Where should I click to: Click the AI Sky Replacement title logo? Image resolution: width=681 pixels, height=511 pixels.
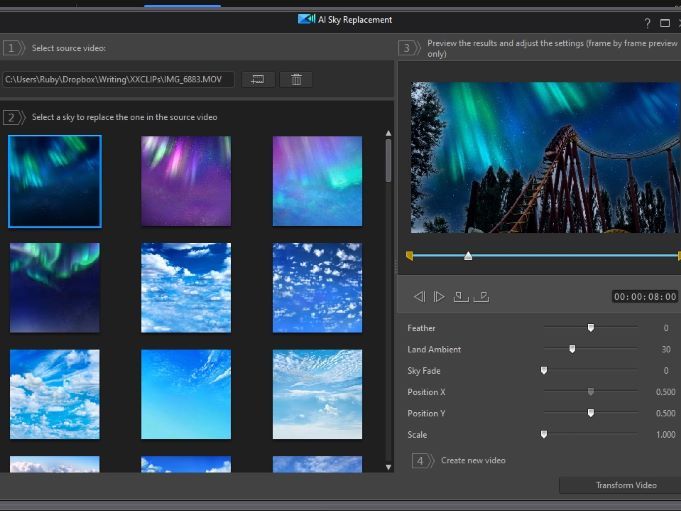tap(306, 19)
